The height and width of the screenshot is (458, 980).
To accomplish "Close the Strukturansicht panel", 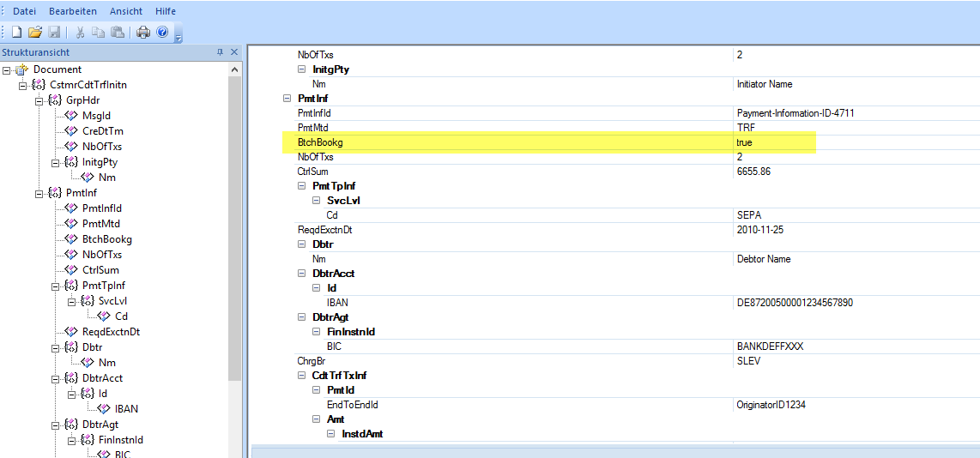I will [233, 53].
